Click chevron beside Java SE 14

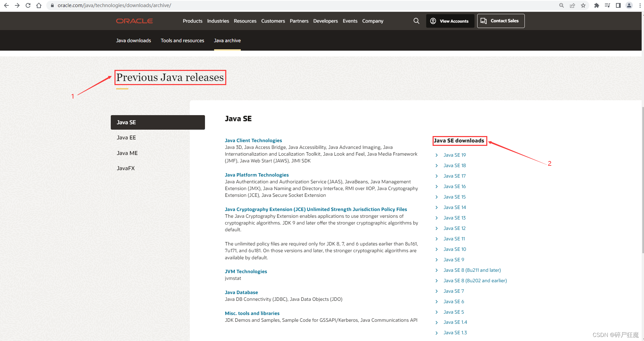point(436,207)
